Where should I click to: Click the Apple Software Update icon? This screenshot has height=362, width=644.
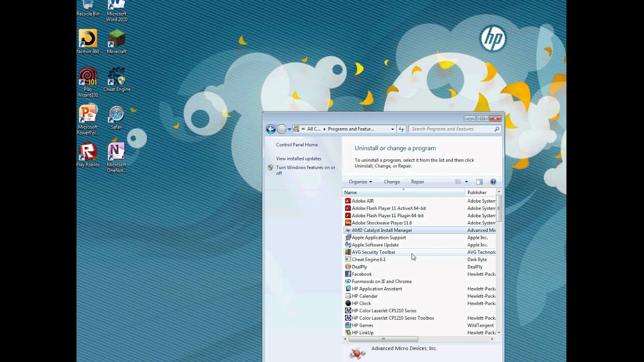(348, 245)
